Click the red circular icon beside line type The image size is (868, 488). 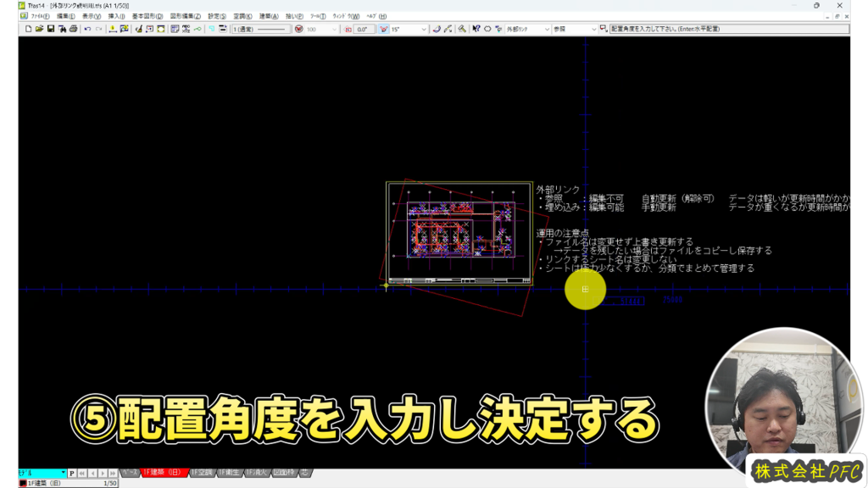click(x=298, y=29)
